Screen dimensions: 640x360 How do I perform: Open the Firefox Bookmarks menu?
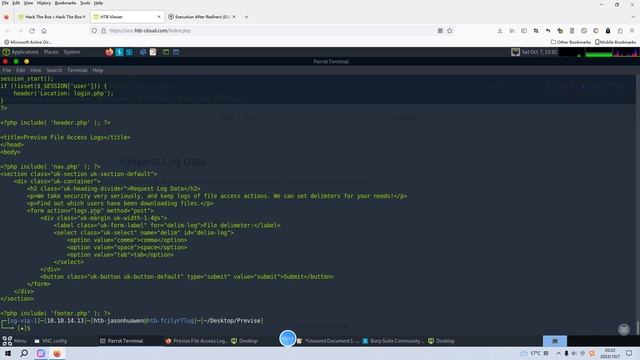(x=65, y=3)
